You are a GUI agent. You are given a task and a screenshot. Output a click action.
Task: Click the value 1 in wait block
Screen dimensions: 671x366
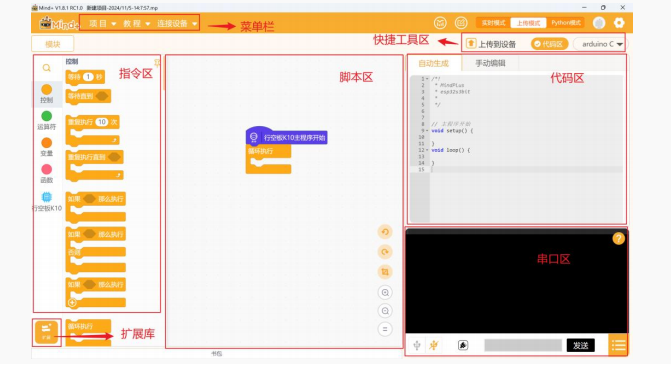tap(88, 77)
